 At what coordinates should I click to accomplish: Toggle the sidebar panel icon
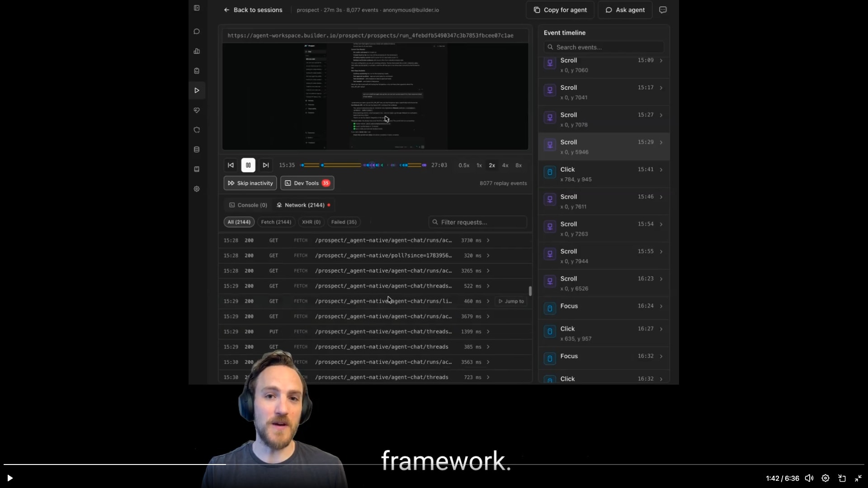click(197, 8)
